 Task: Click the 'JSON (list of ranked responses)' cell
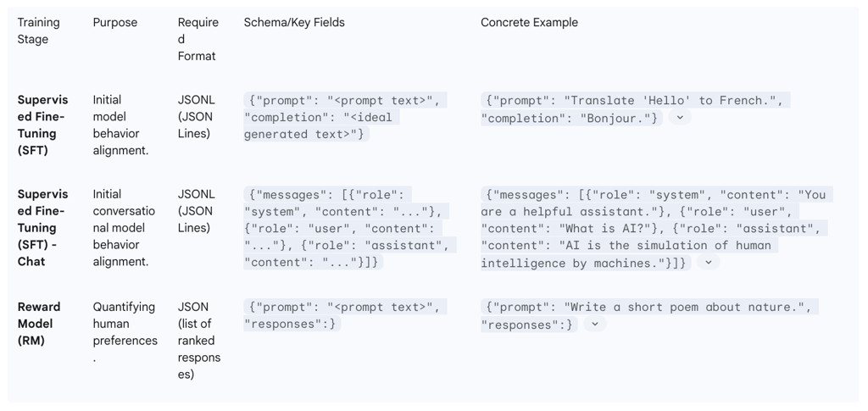click(199, 341)
